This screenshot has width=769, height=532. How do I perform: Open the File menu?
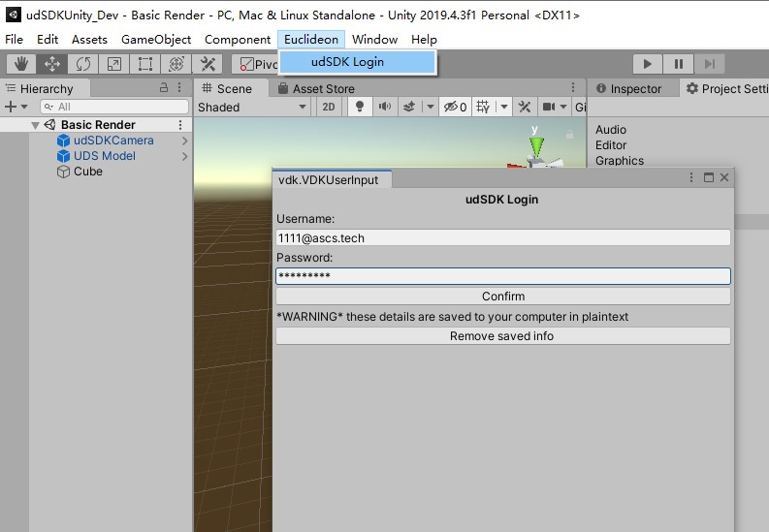tap(14, 39)
